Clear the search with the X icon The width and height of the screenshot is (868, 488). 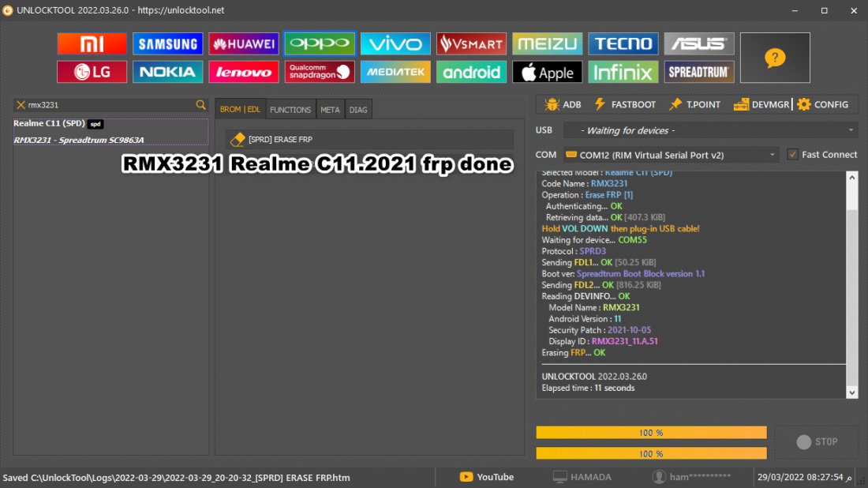tap(21, 105)
